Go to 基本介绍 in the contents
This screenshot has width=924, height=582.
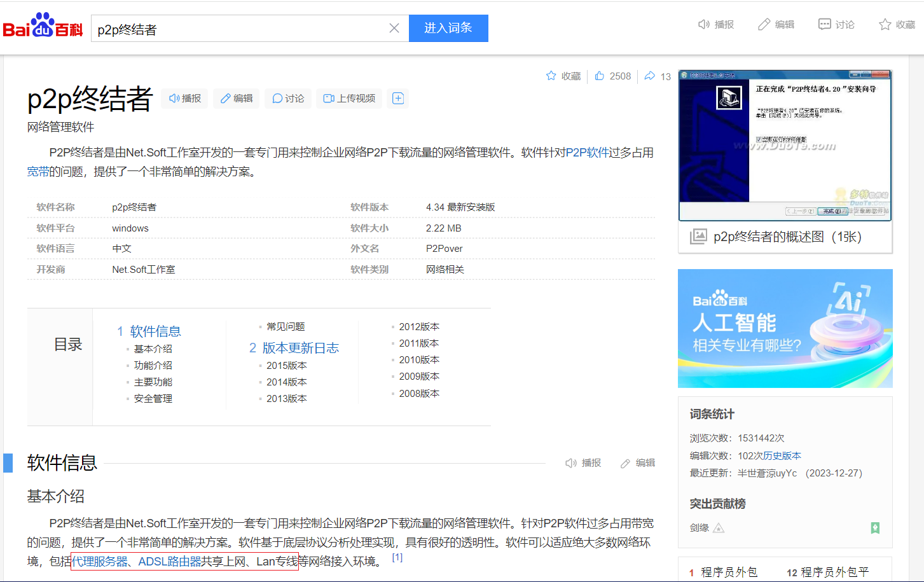[x=153, y=349]
